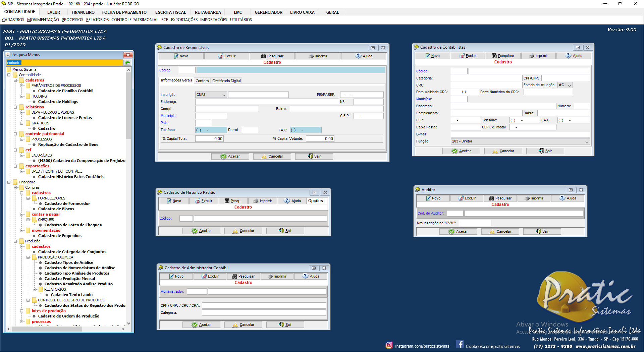Click Cancelar in Auditor window

pos(500,231)
